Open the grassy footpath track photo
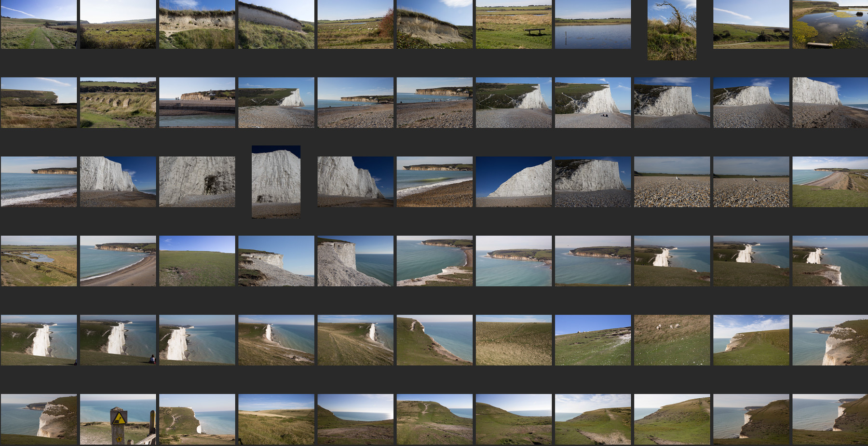The height and width of the screenshot is (446, 868). pos(39,24)
